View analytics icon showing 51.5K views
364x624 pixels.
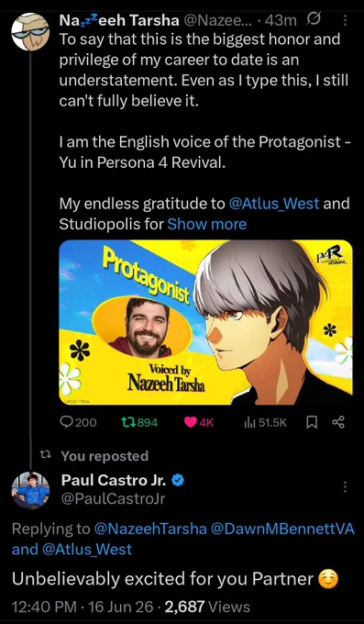tap(249, 422)
